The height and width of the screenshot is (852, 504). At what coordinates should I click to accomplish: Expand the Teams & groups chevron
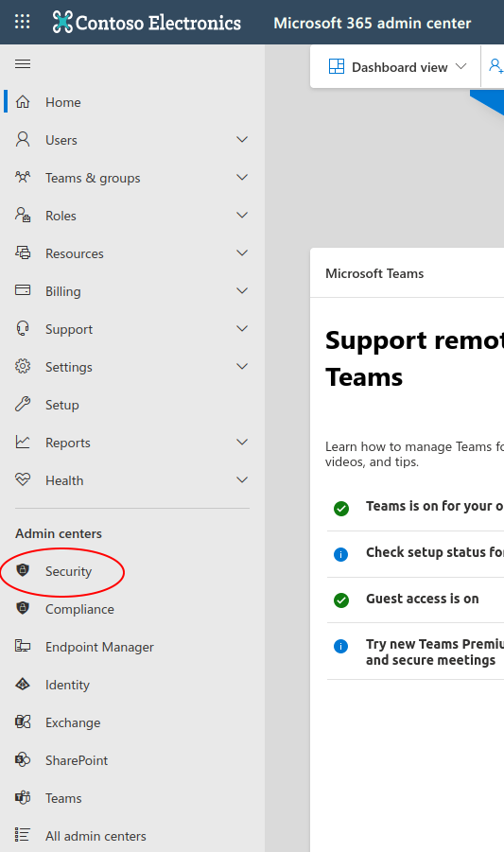(242, 177)
